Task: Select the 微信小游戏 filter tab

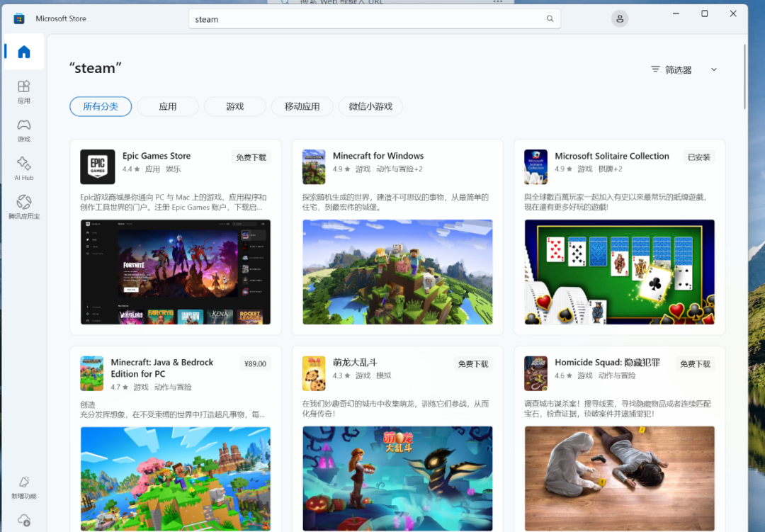Action: click(370, 106)
